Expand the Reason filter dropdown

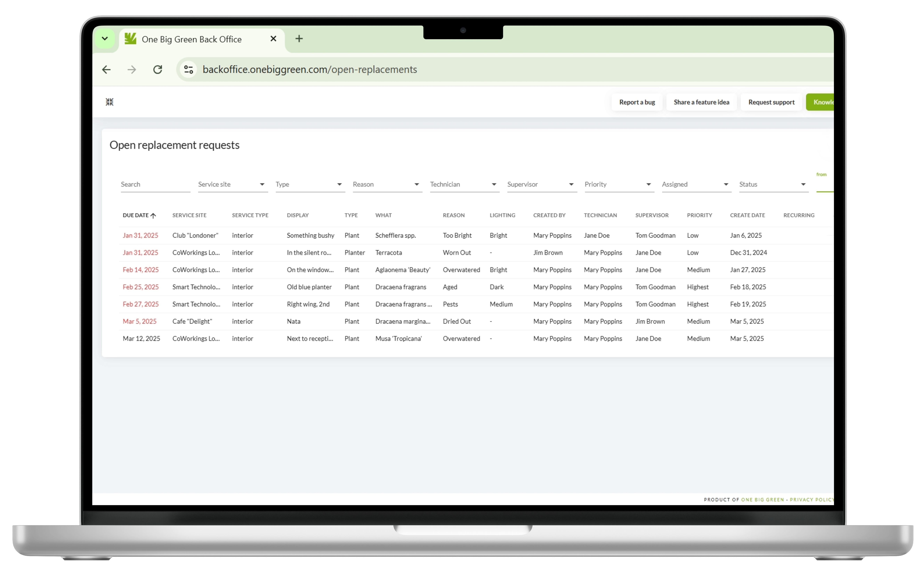tap(387, 184)
